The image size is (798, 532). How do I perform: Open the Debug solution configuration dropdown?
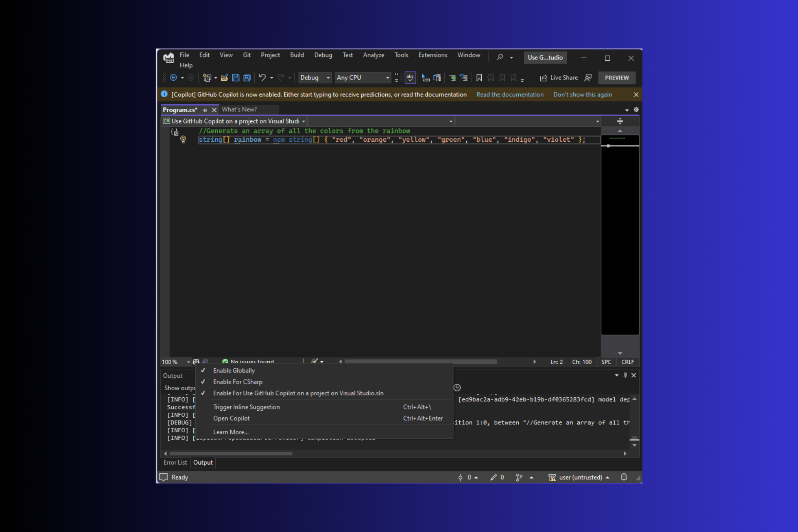click(x=315, y=78)
